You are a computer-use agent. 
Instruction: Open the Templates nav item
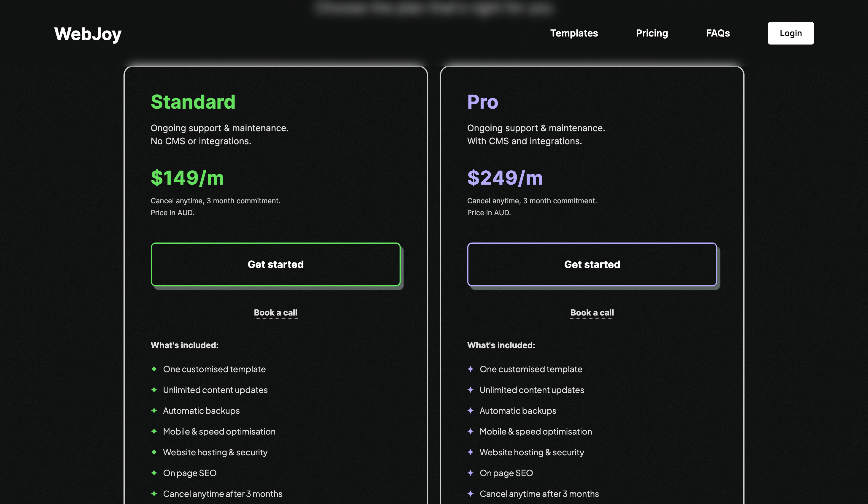pos(574,33)
